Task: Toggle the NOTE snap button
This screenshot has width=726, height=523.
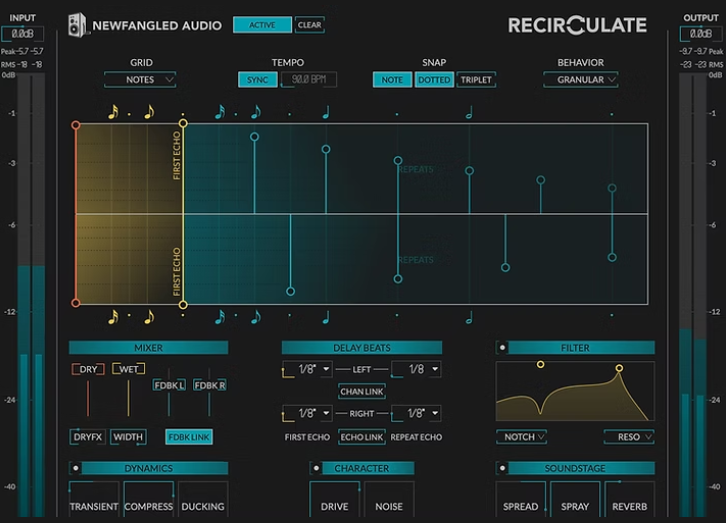Action: [x=392, y=80]
